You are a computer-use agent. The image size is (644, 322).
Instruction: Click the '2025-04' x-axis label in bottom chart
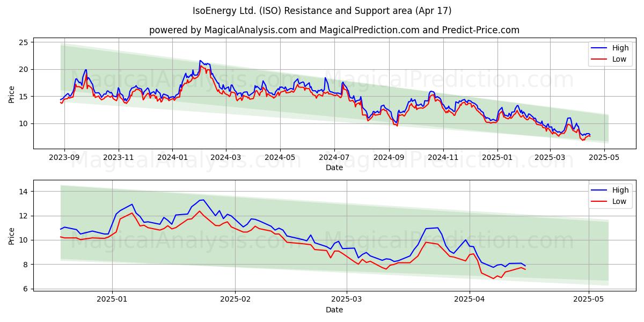(x=470, y=300)
